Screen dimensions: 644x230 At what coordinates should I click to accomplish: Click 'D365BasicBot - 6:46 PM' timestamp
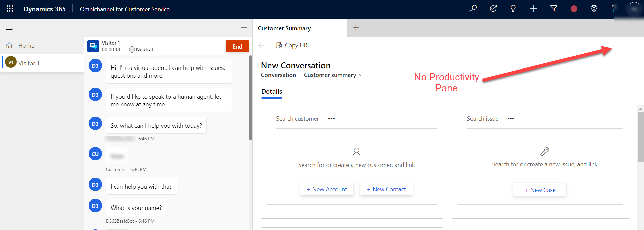point(130,221)
